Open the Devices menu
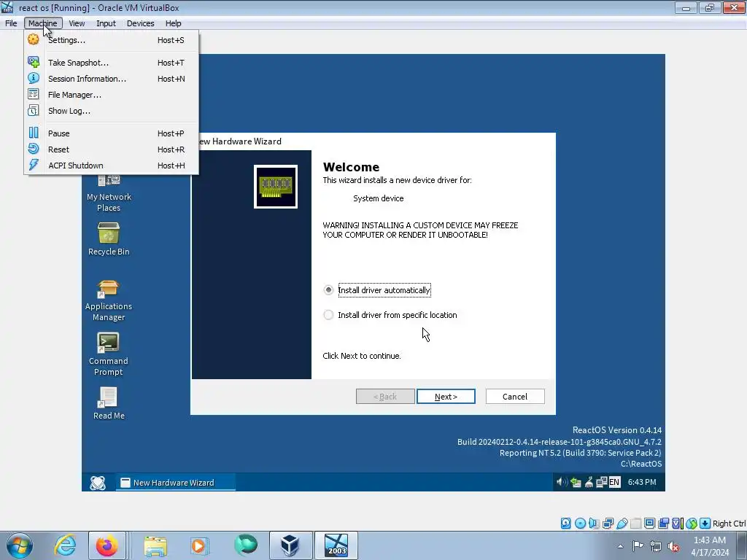 click(x=140, y=23)
